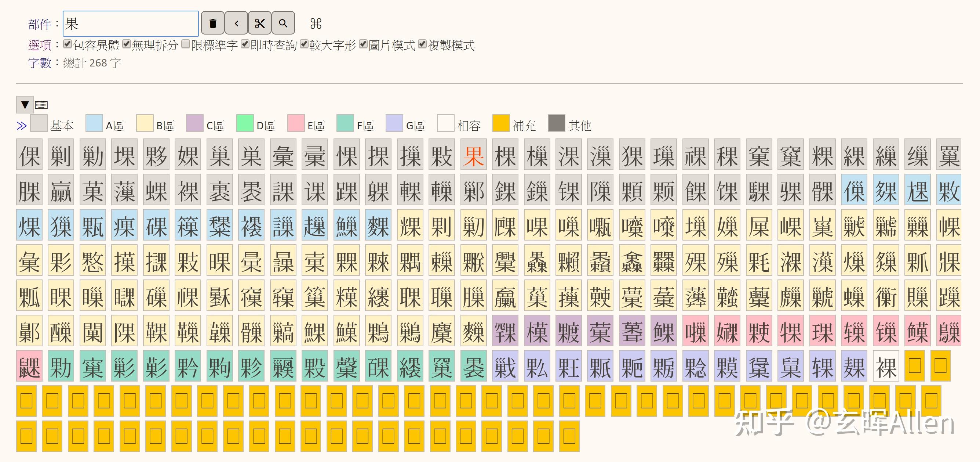Select the character 巢 tile

pos(219,155)
